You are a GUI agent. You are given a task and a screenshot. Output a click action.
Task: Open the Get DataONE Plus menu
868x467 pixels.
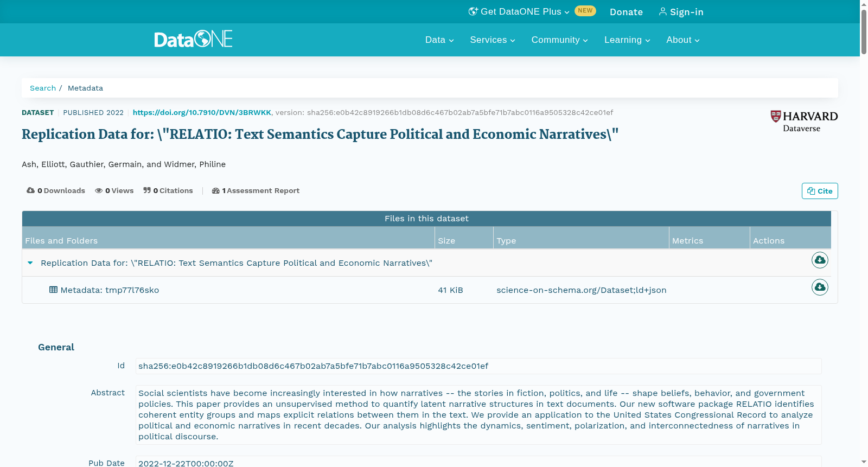519,11
